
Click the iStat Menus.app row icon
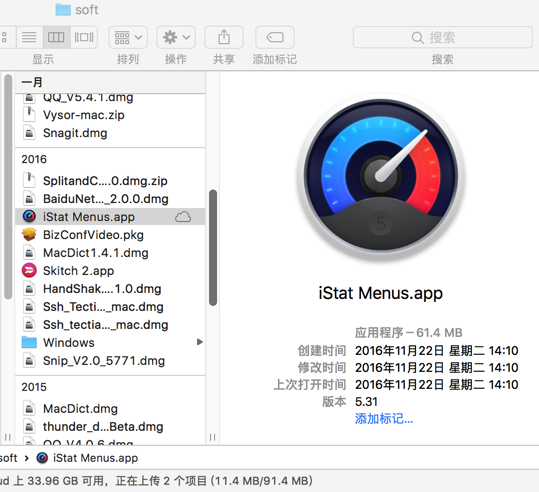pos(29,217)
